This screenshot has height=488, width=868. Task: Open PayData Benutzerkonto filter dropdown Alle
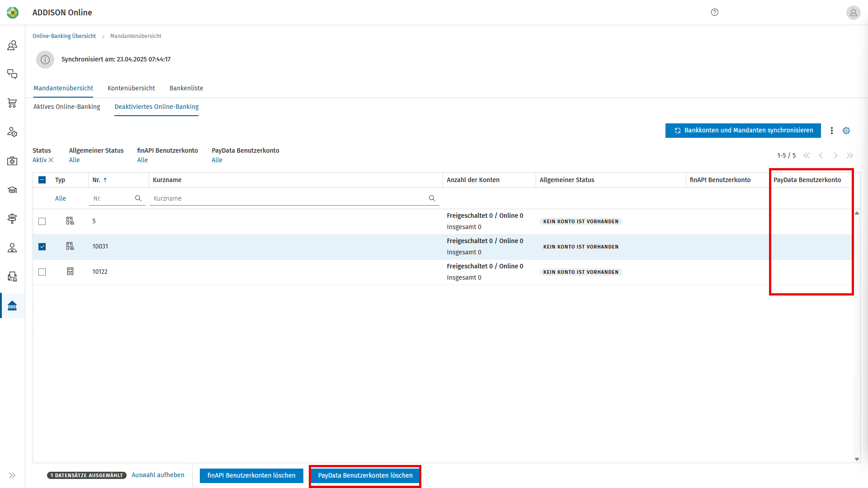click(x=217, y=160)
